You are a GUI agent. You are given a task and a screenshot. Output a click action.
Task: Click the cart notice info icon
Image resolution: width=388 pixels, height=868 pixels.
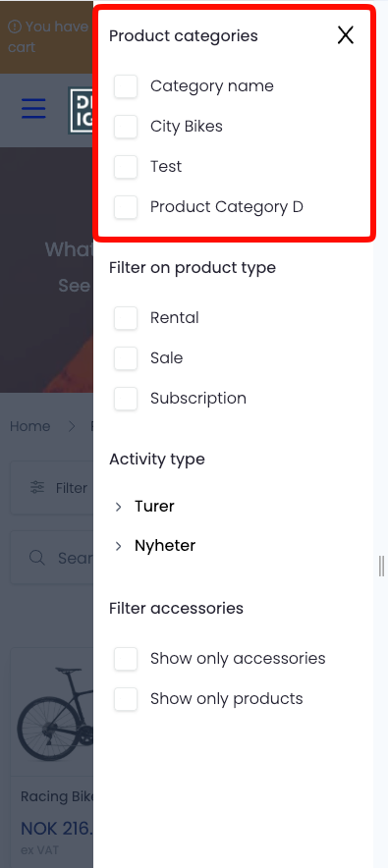click(15, 27)
